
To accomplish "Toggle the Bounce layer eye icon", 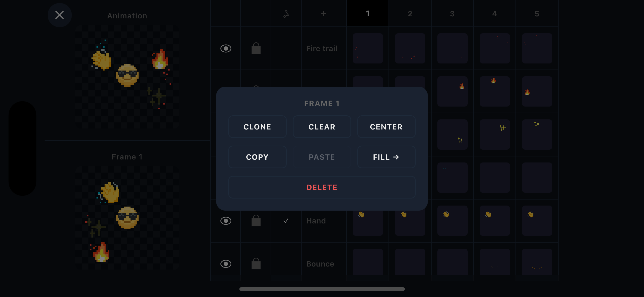I will point(226,263).
